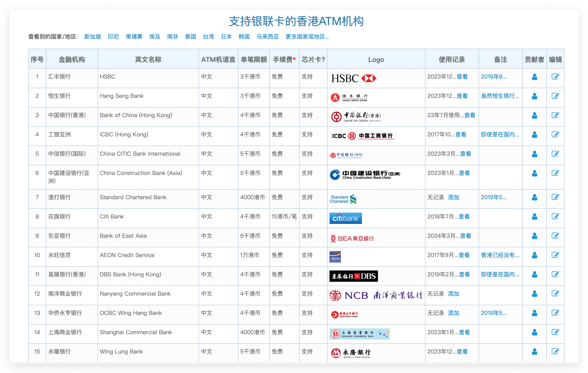
Task: Open the 虽然恒生银行... remark link
Action: point(500,96)
